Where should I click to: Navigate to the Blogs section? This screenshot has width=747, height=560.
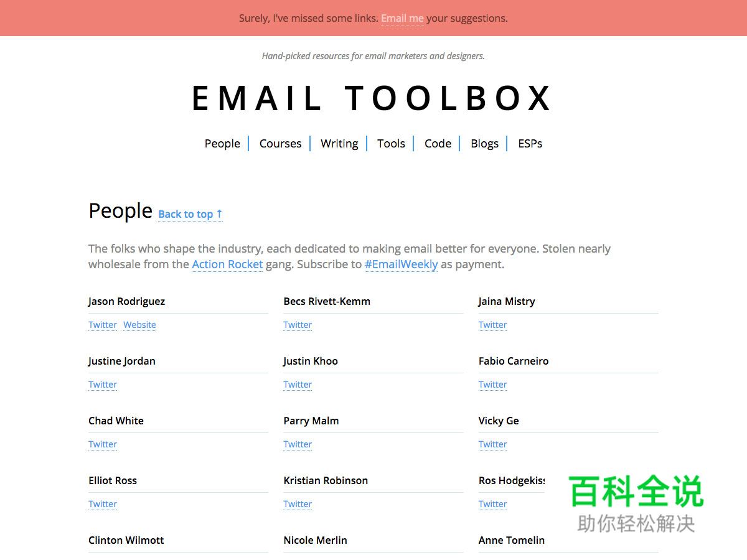click(484, 143)
